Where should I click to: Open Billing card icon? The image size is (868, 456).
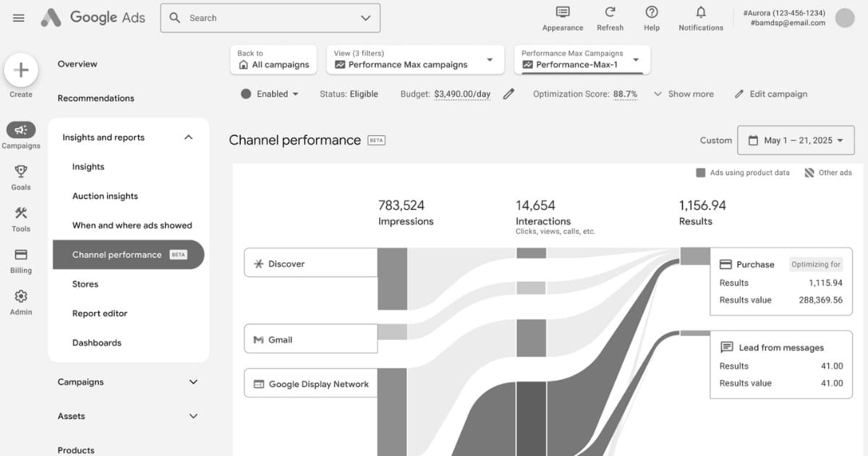point(21,255)
